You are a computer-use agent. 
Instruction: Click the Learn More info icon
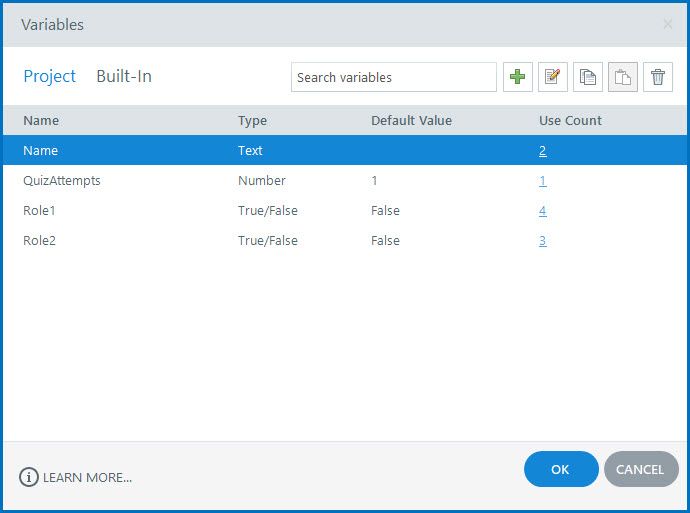[x=29, y=477]
